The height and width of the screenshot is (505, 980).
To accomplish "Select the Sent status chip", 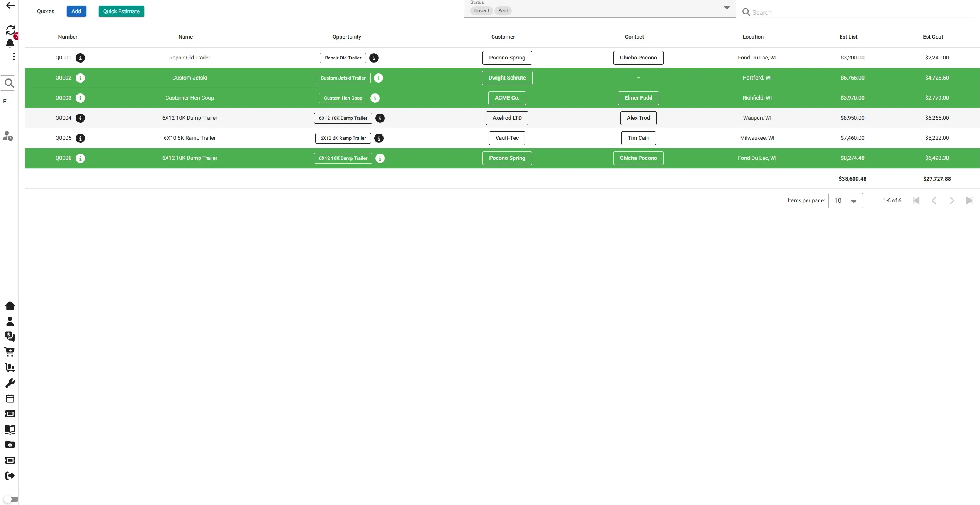I will point(503,11).
